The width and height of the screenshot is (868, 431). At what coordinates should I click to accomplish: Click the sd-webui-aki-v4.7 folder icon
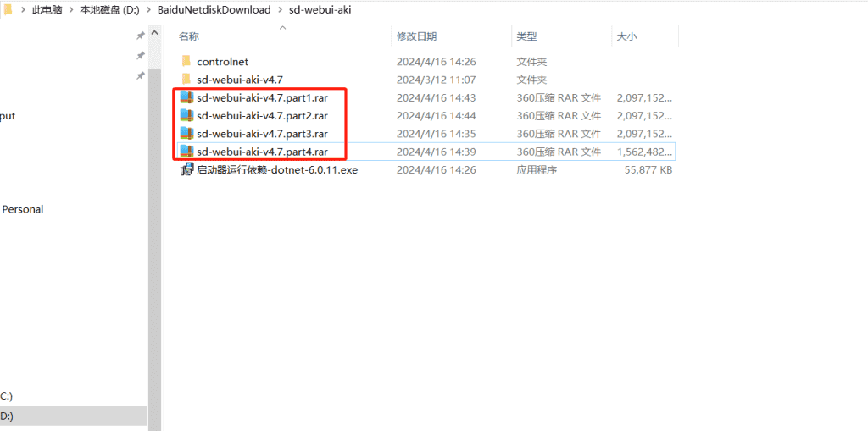[186, 80]
